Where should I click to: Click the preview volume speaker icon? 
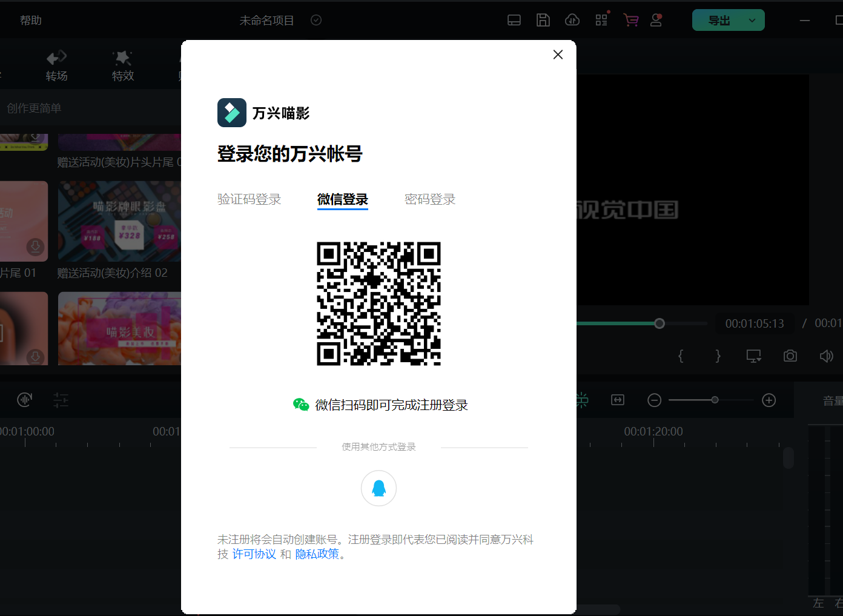point(827,356)
